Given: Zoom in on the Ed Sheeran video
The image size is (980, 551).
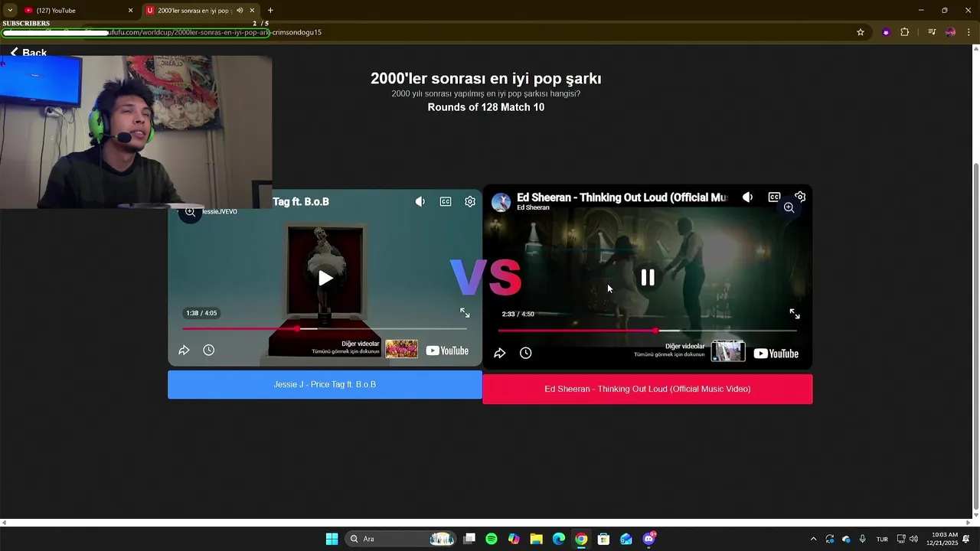Looking at the screenshot, I should click(x=789, y=207).
